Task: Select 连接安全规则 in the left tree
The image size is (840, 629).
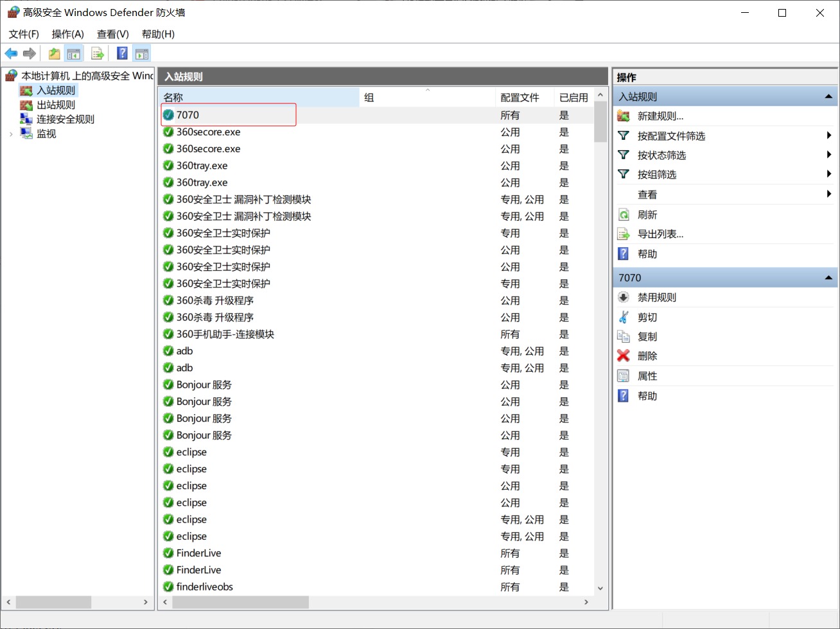Action: click(66, 119)
